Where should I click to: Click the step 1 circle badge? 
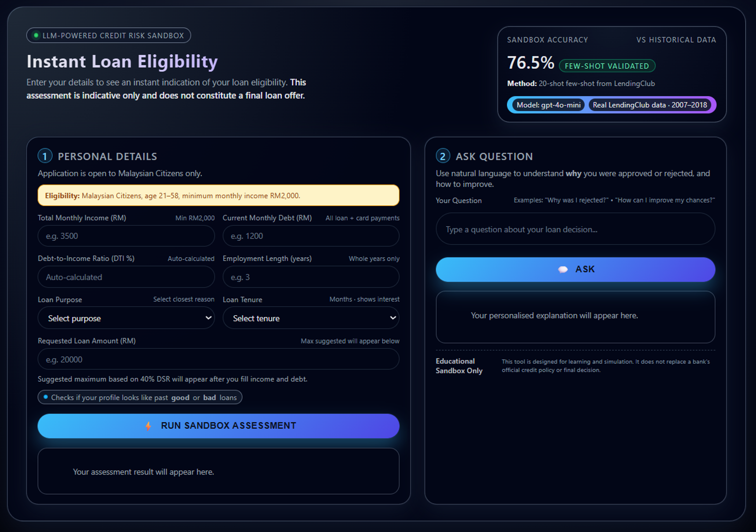(45, 156)
